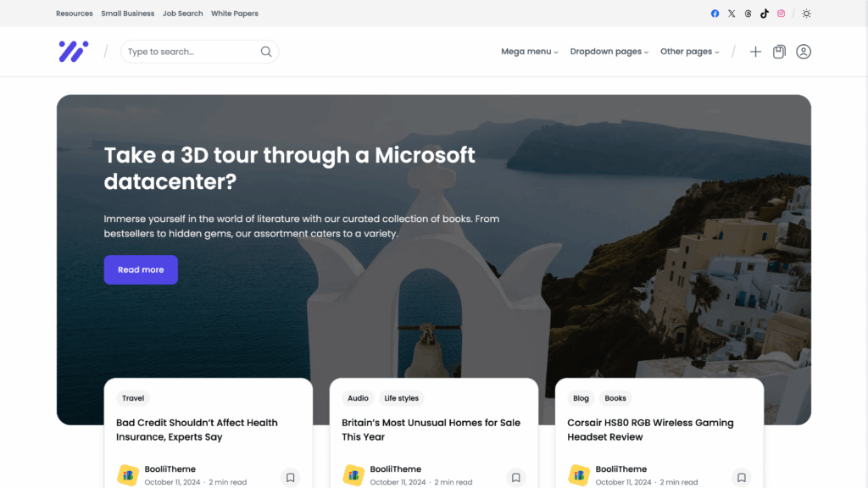Image resolution: width=868 pixels, height=488 pixels.
Task: Open the Instagram social icon
Action: coord(781,14)
